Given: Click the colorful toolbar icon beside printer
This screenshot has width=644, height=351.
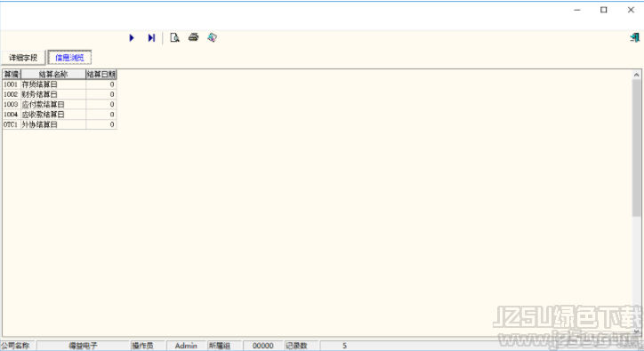Looking at the screenshot, I should 212,38.
